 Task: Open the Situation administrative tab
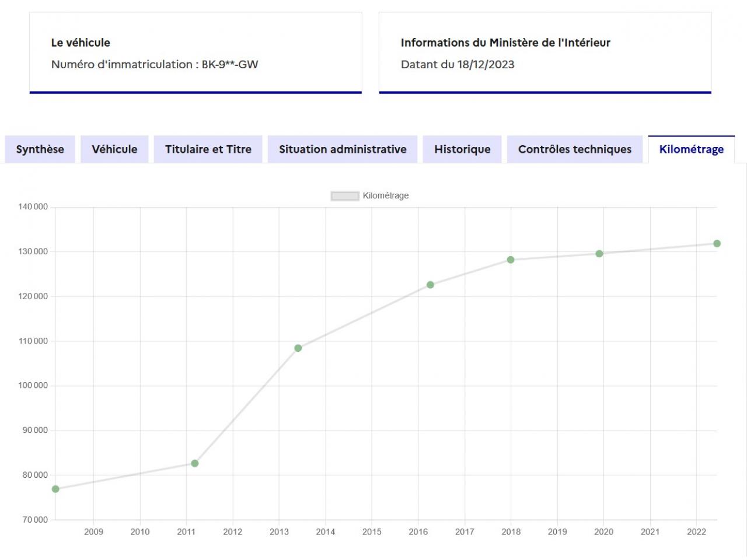343,149
